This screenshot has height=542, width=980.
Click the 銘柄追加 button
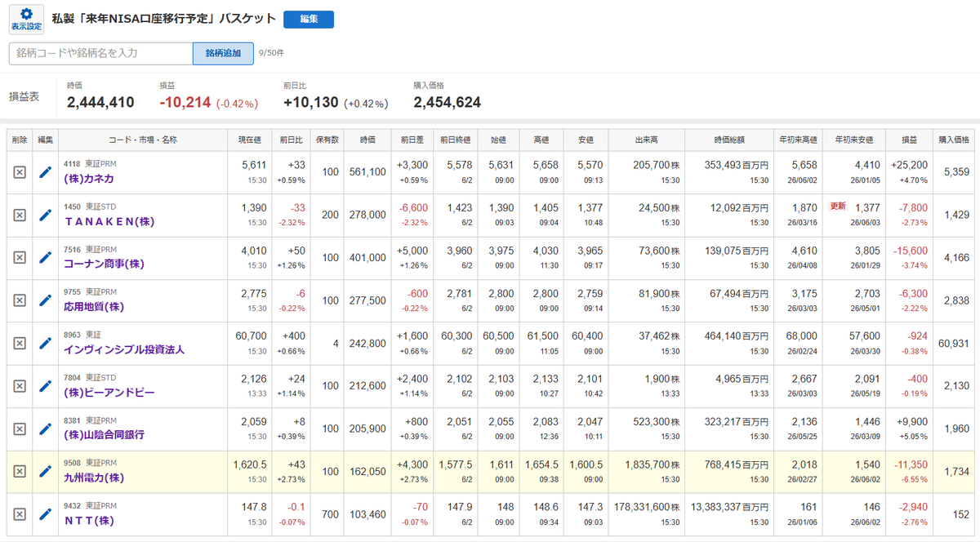coord(223,53)
